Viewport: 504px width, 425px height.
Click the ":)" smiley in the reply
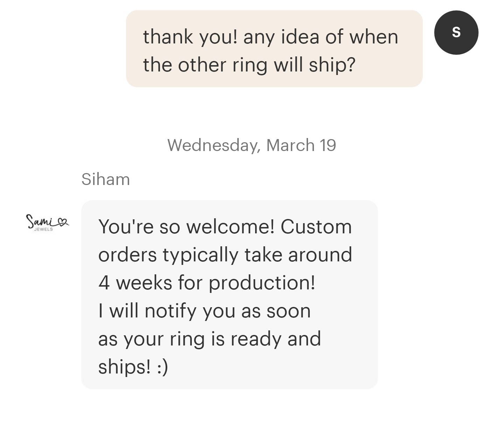coord(162,367)
